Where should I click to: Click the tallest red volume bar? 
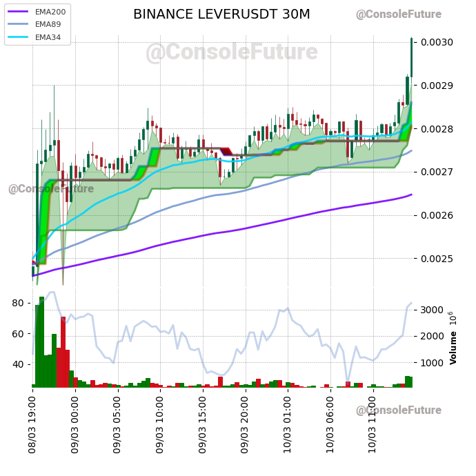(63, 352)
